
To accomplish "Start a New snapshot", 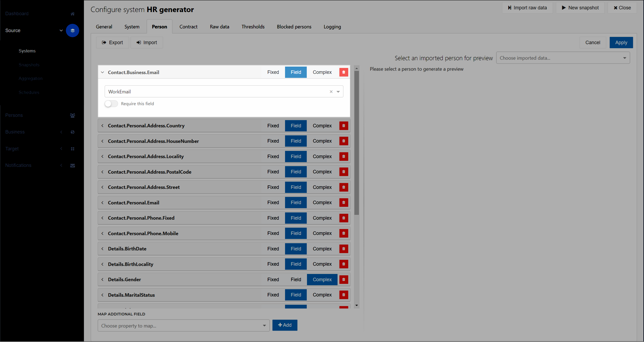I will [580, 8].
